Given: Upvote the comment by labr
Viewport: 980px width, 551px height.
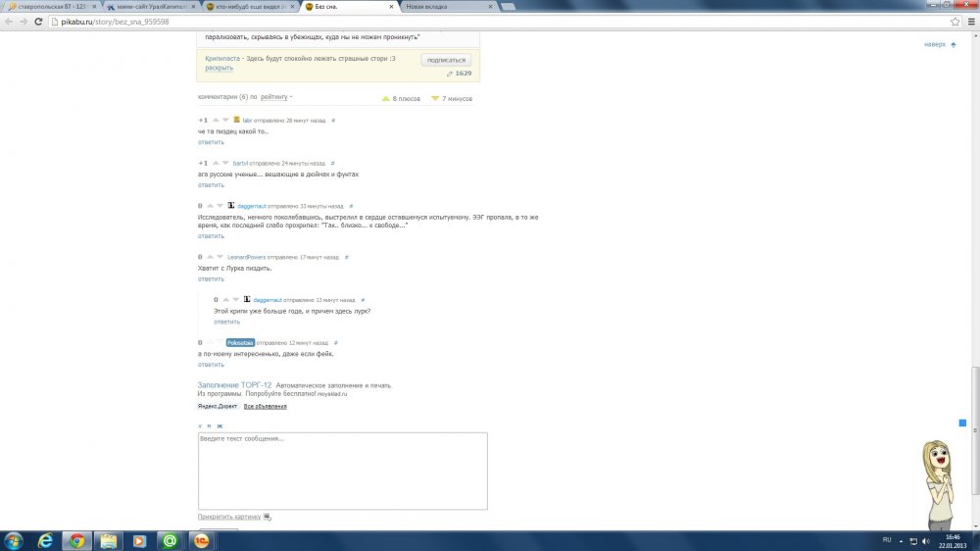Looking at the screenshot, I should (x=215, y=120).
